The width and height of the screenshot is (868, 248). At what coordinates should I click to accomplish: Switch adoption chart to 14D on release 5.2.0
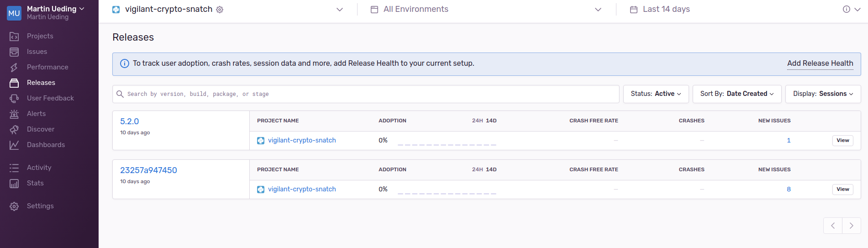[491, 121]
